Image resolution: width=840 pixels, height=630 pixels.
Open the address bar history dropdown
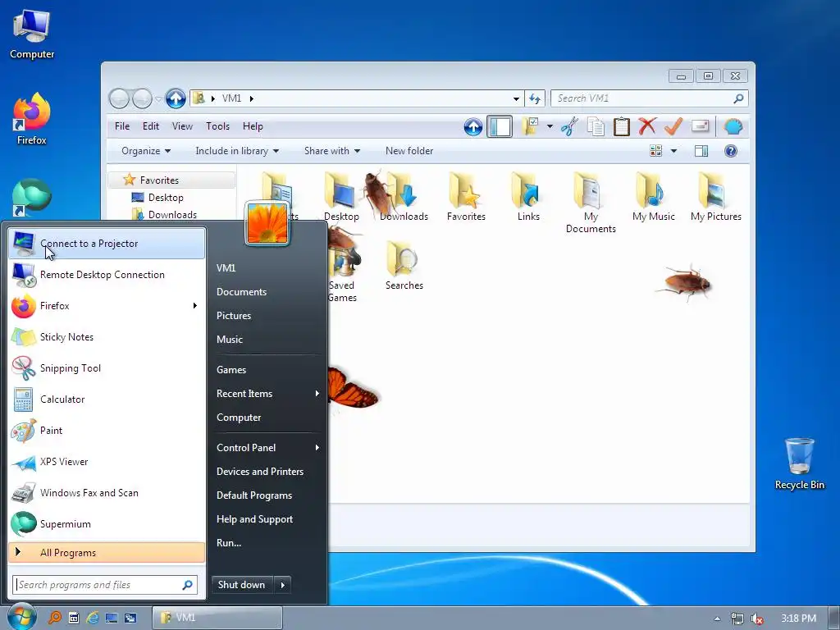[x=516, y=98]
